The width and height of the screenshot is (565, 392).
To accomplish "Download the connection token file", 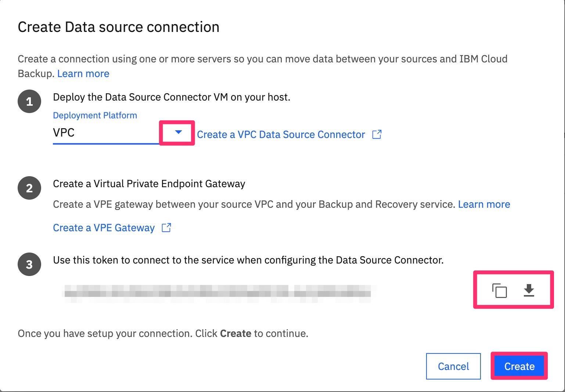I will [529, 290].
